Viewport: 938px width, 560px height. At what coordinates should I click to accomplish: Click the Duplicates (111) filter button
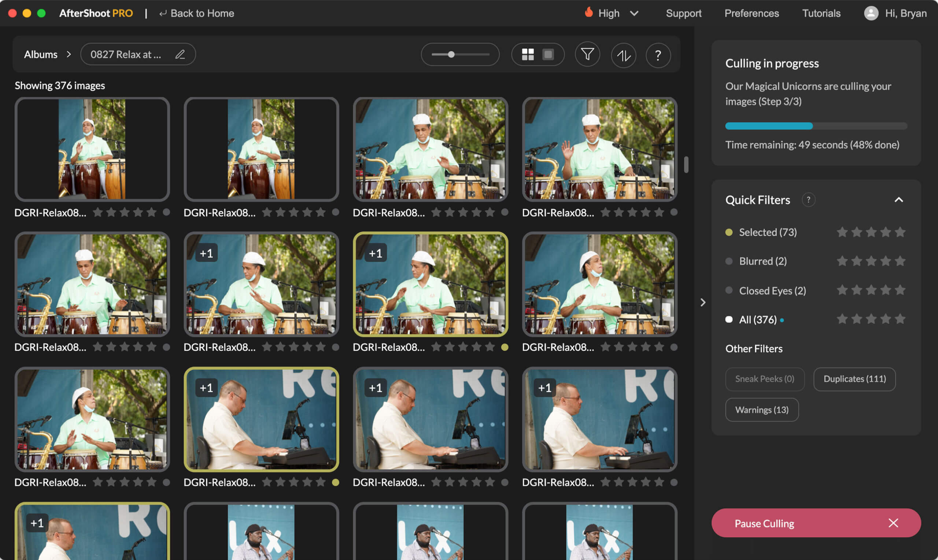point(854,379)
